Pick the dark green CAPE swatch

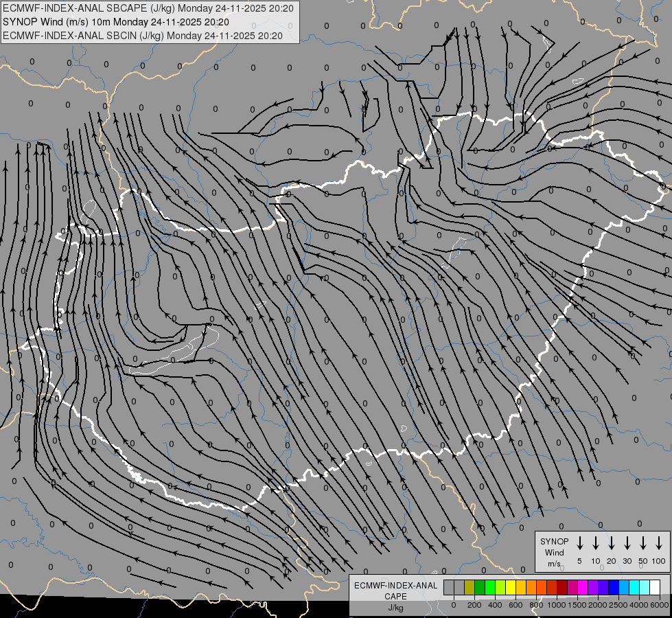click(x=480, y=587)
